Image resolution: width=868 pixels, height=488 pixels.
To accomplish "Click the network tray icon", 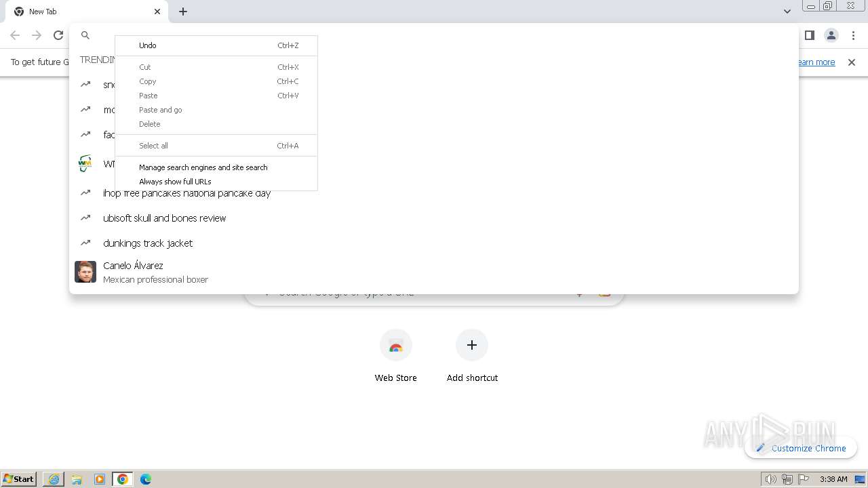I will 787,479.
